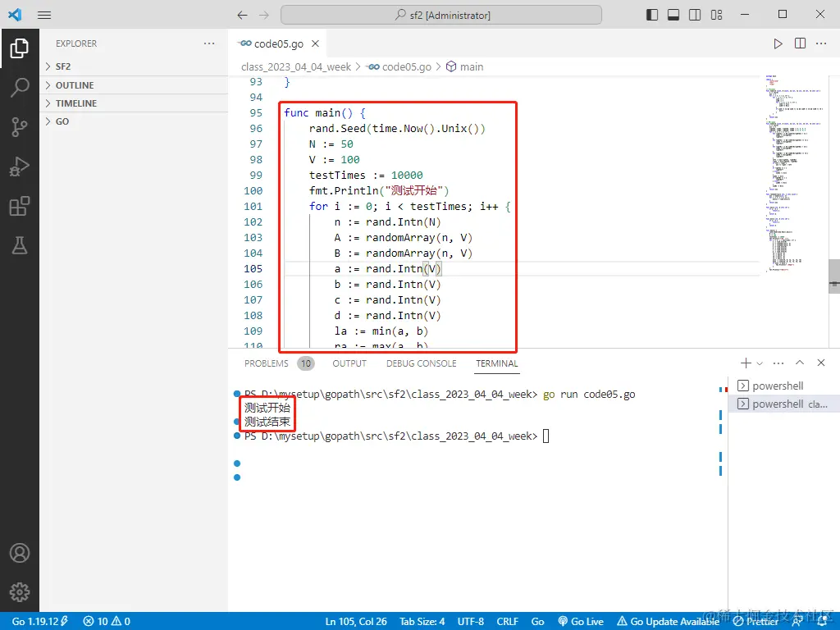Click Go Live in status bar

[x=581, y=622]
